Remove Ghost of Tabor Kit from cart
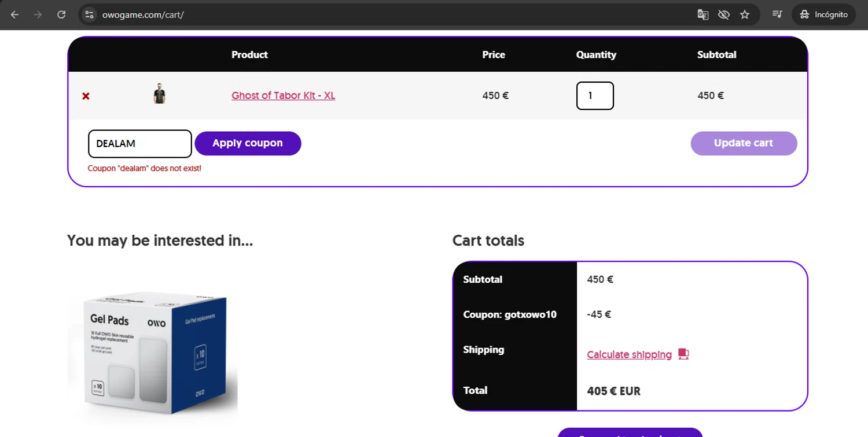Viewport: 868px width, 437px height. click(86, 96)
